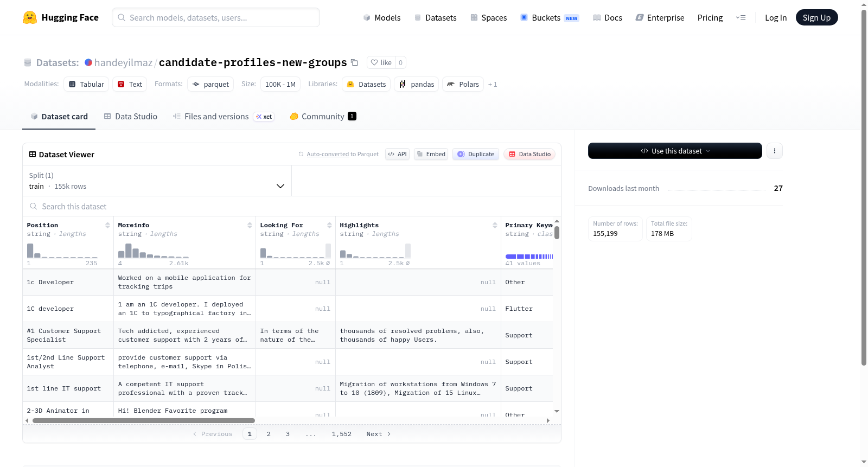Click the Tabular modality tag
This screenshot has height=467, width=868.
(86, 84)
